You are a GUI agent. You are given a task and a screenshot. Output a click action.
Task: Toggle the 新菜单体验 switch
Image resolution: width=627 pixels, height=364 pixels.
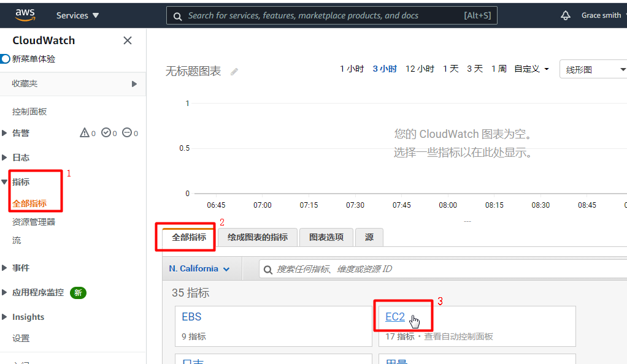(x=5, y=59)
